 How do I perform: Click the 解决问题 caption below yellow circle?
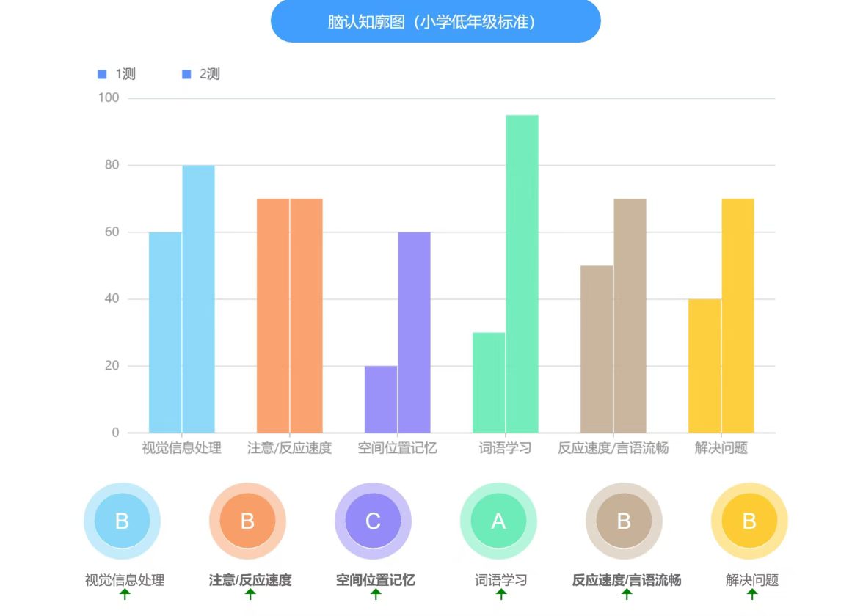click(752, 580)
